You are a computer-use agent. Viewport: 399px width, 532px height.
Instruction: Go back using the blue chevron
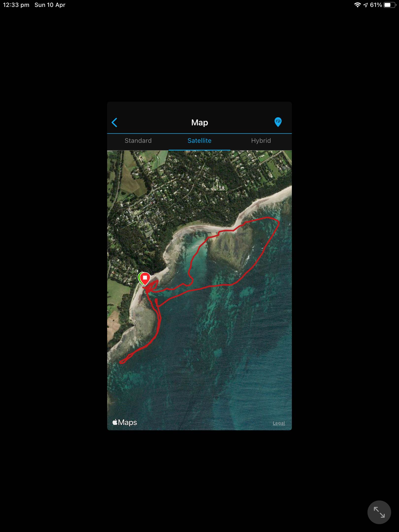(x=115, y=122)
